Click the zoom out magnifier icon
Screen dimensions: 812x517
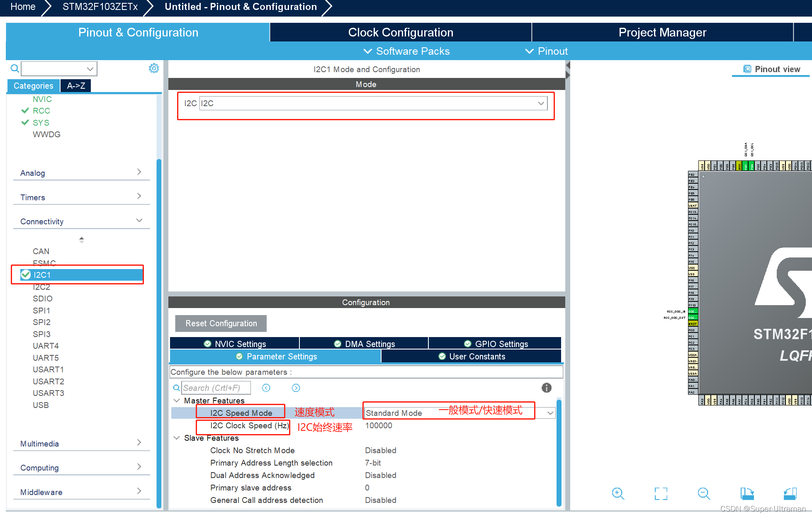click(704, 493)
